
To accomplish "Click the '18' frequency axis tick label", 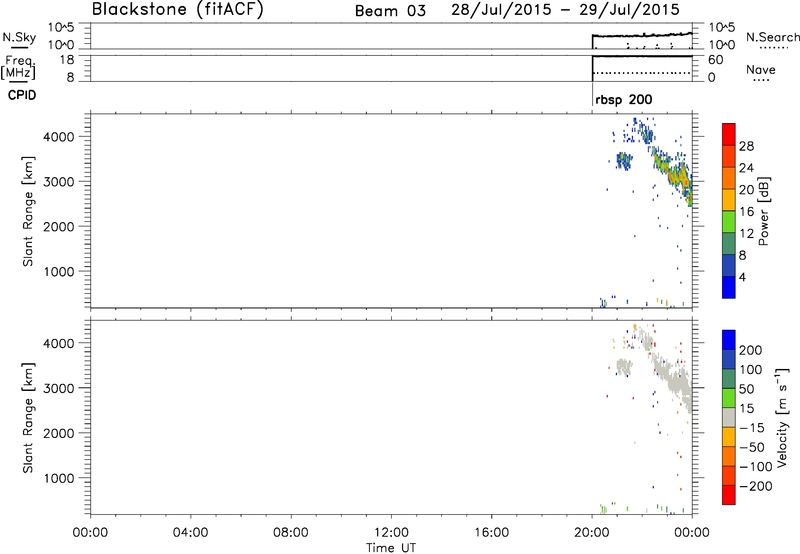I will 67,60.
